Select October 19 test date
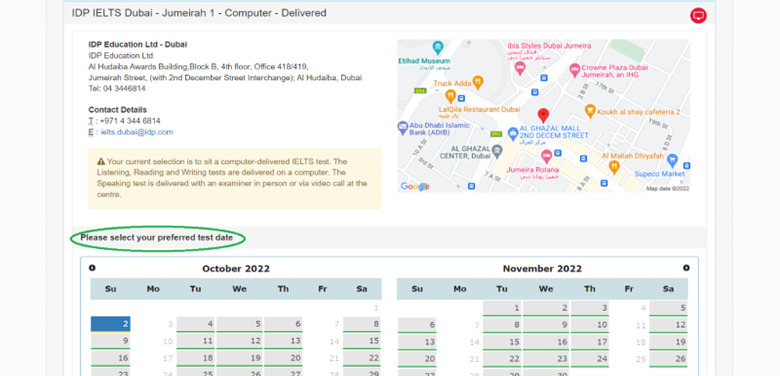This screenshot has height=376, width=780. pyautogui.click(x=239, y=358)
